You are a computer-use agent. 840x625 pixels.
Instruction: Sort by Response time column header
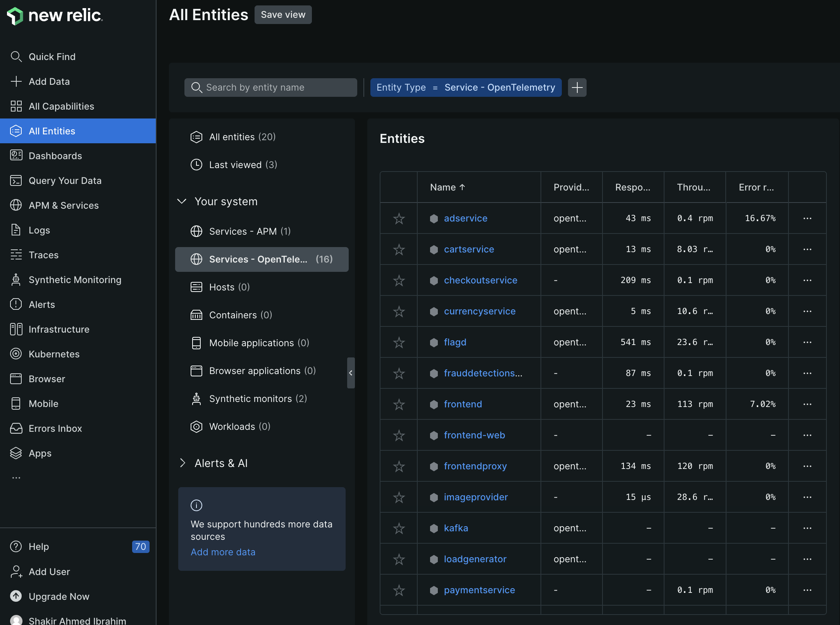pos(633,187)
